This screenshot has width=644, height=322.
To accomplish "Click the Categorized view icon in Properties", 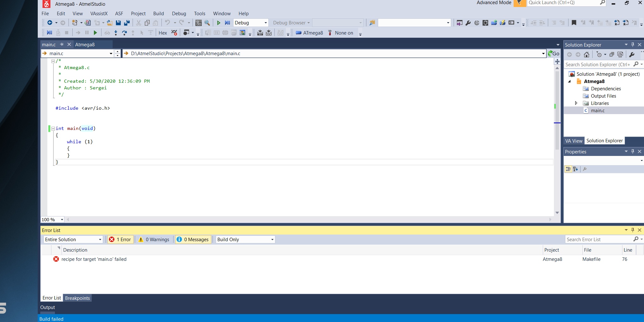I will coord(568,169).
